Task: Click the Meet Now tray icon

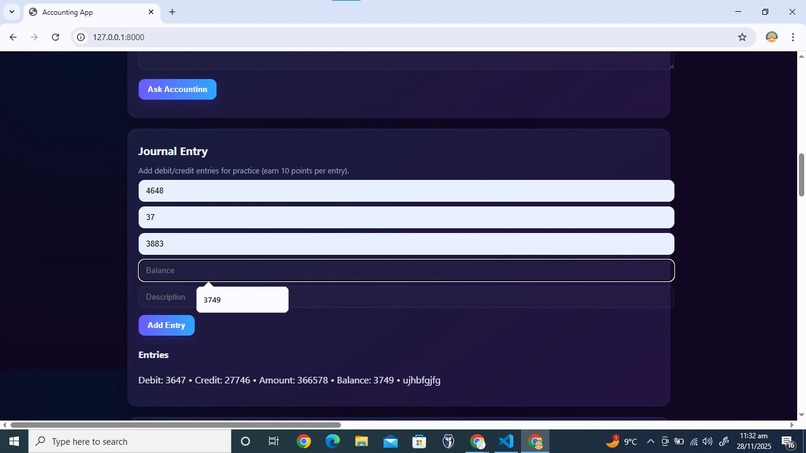Action: pos(665,441)
